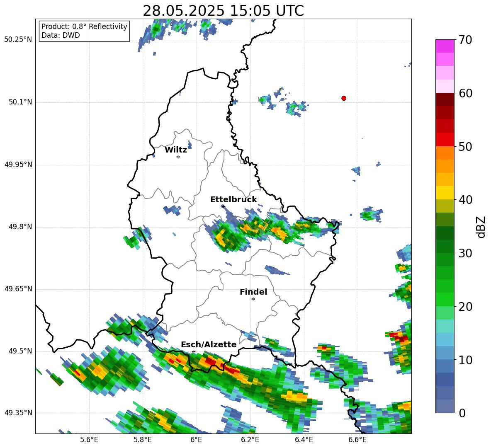Viewport: 491px width, 448px height.
Task: Click the 20 label on the colorbar
Action: [x=465, y=307]
